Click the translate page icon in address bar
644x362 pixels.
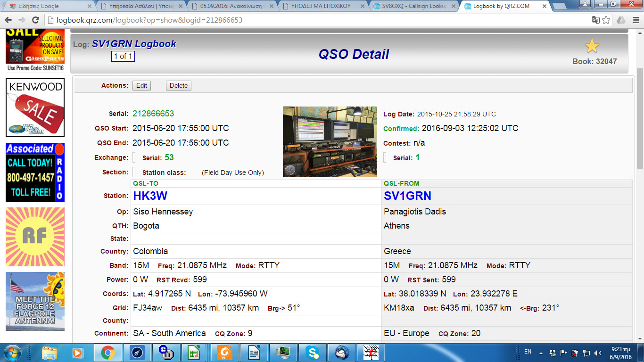point(595,20)
